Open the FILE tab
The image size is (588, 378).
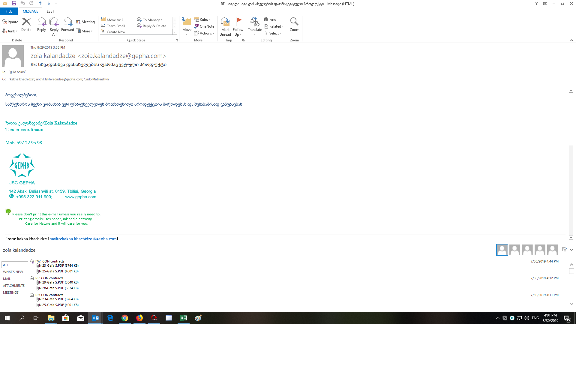point(9,11)
